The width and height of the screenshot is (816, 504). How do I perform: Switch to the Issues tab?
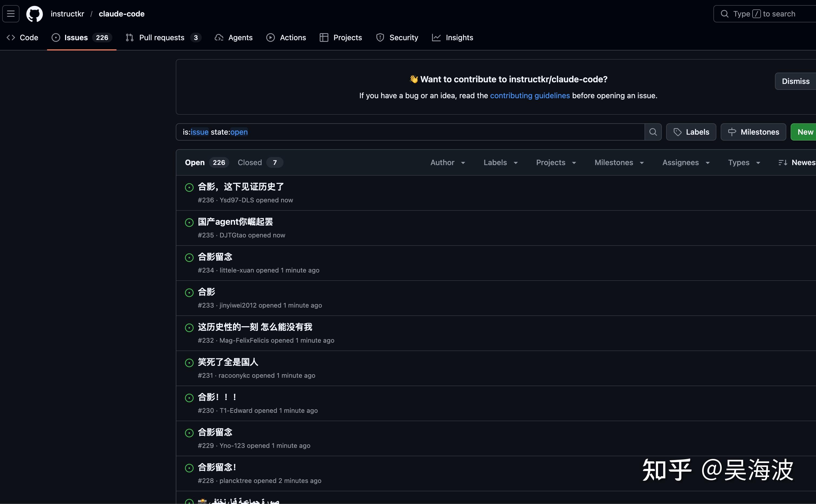(82, 38)
